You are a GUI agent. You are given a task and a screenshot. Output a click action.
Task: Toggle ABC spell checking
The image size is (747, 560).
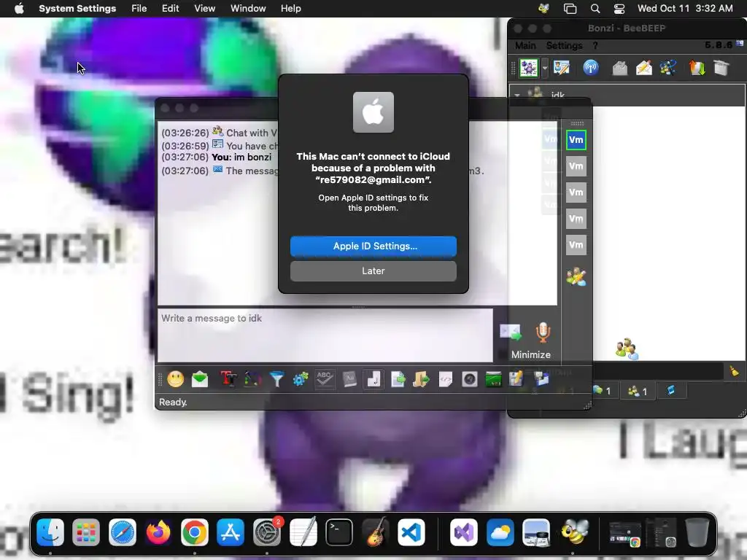pos(325,379)
